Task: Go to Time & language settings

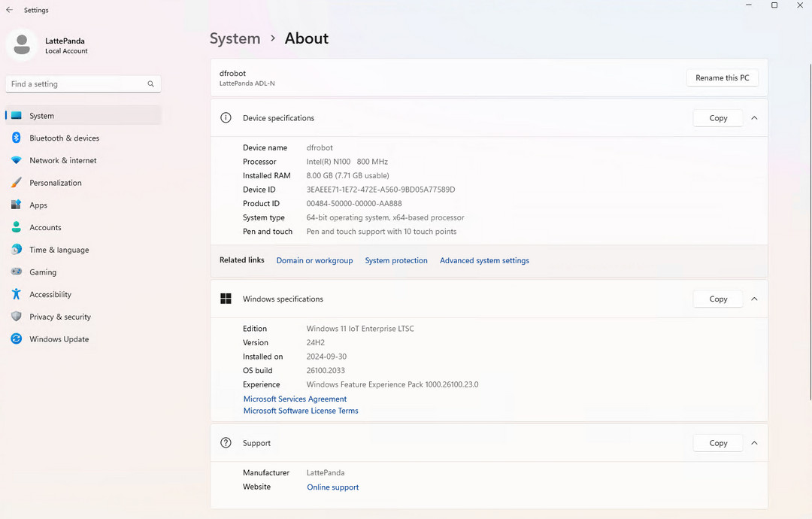Action: tap(59, 250)
